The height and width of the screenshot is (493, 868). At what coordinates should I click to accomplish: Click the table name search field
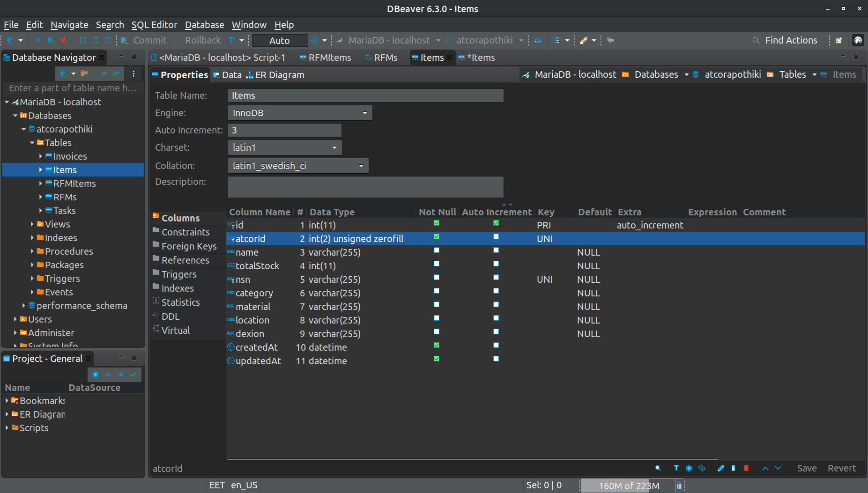click(x=73, y=88)
